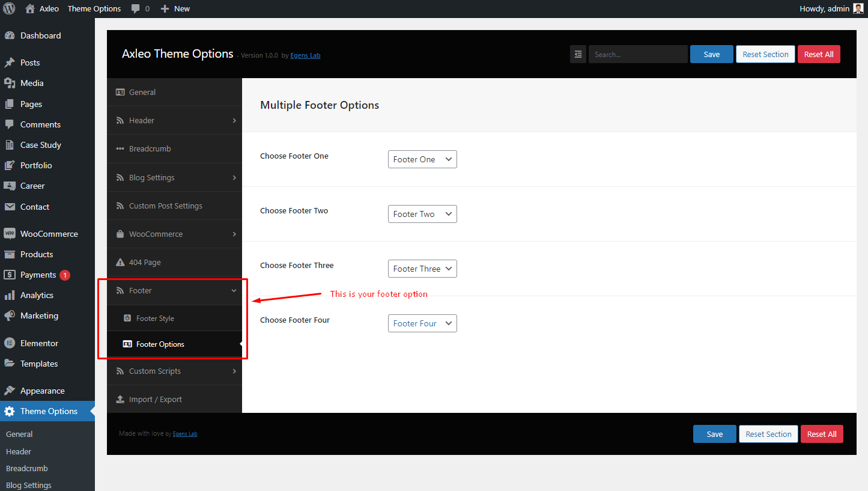Click the Comments bubble icon in sidebar
Viewport: 868px width, 491px height.
pyautogui.click(x=9, y=124)
